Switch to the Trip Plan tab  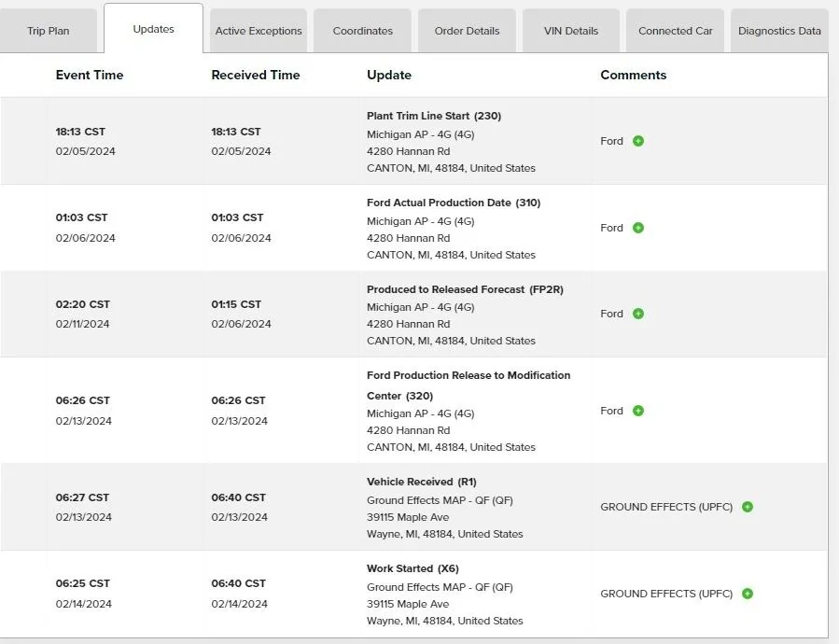pyautogui.click(x=49, y=31)
